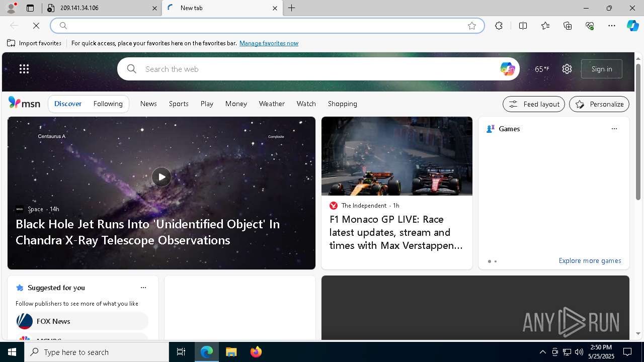Open Settings and more ellipsis menu
644x362 pixels.
tap(612, 26)
